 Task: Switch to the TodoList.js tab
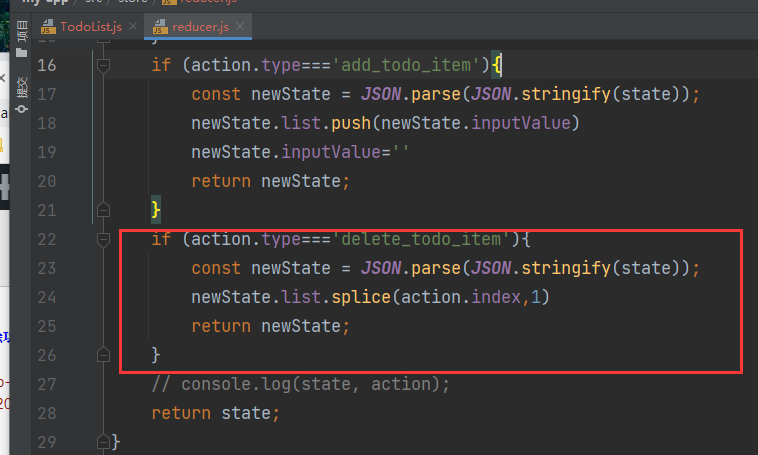(90, 27)
